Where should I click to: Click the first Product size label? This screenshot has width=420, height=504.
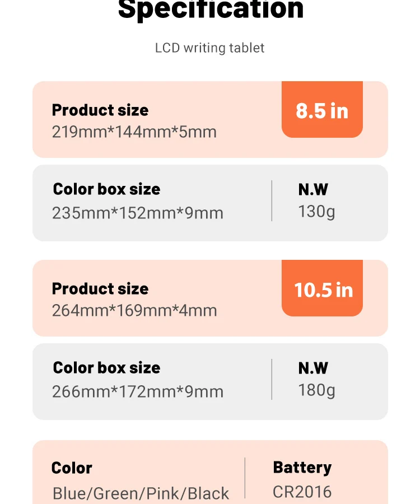(x=100, y=110)
